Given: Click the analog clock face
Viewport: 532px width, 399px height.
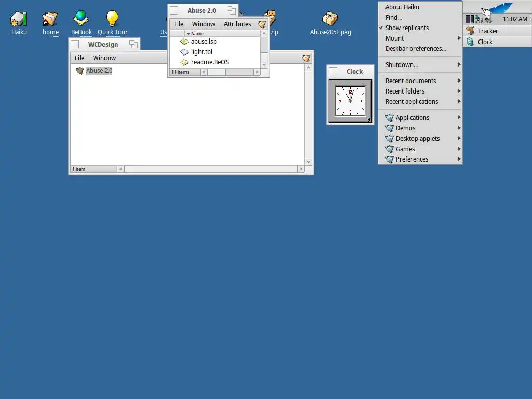Looking at the screenshot, I should pos(350,101).
